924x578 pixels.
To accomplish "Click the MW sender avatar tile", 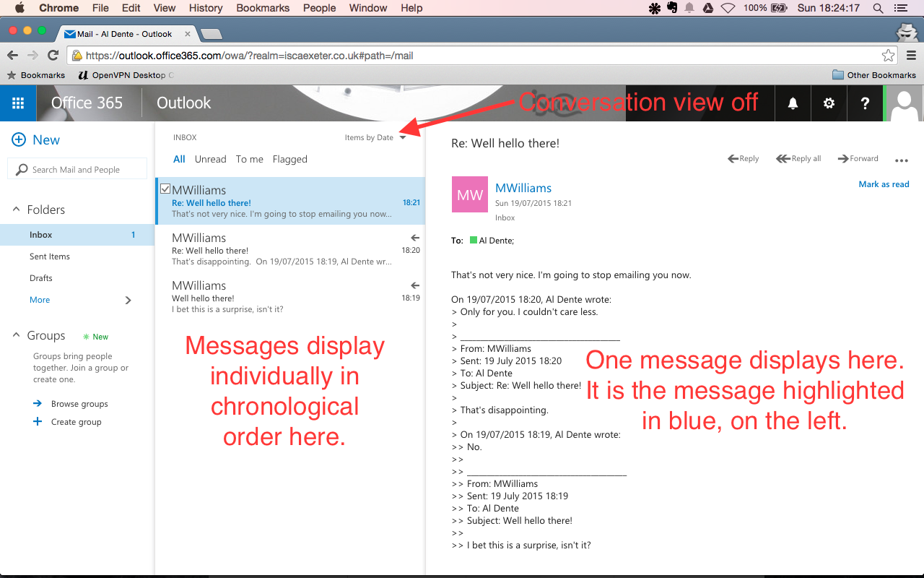I will 470,194.
